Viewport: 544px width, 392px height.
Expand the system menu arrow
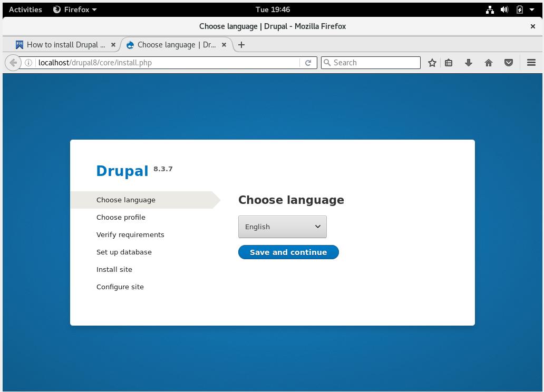(531, 9)
